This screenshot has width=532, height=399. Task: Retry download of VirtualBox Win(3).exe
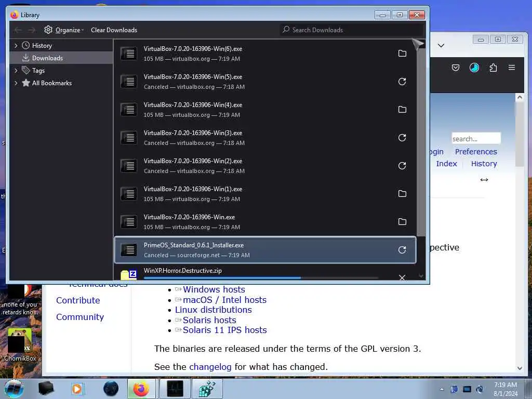(x=402, y=137)
